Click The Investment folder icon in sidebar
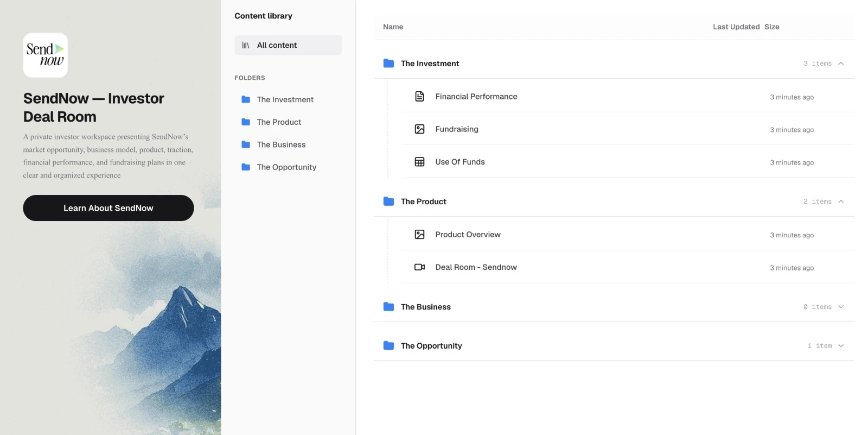This screenshot has height=435, width=868. point(246,99)
